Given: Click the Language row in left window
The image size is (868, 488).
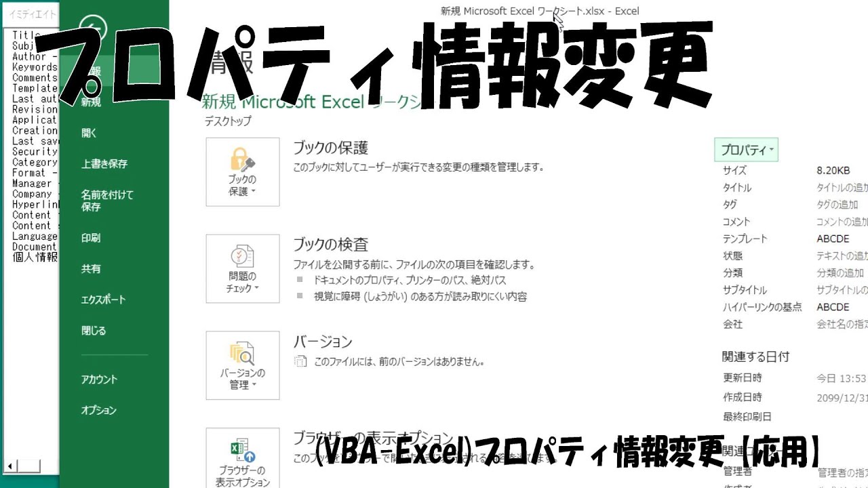Looking at the screenshot, I should point(35,237).
